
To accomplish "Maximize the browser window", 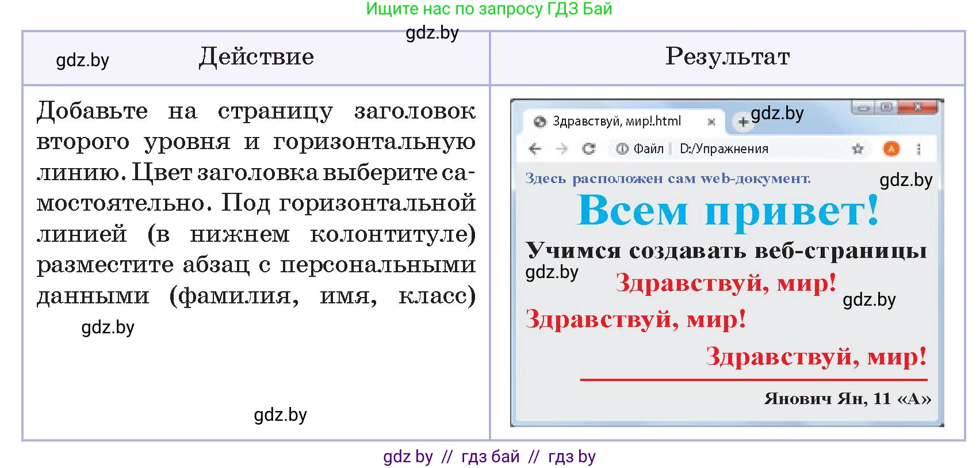I will (886, 107).
